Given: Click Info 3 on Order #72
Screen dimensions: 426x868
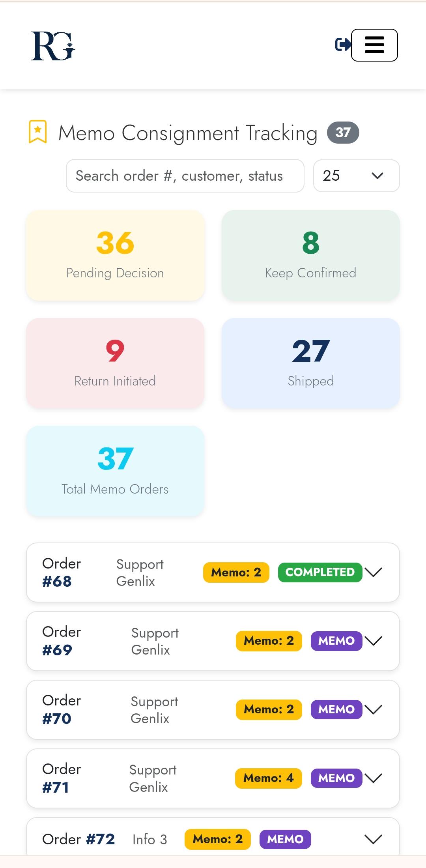Looking at the screenshot, I should [150, 839].
